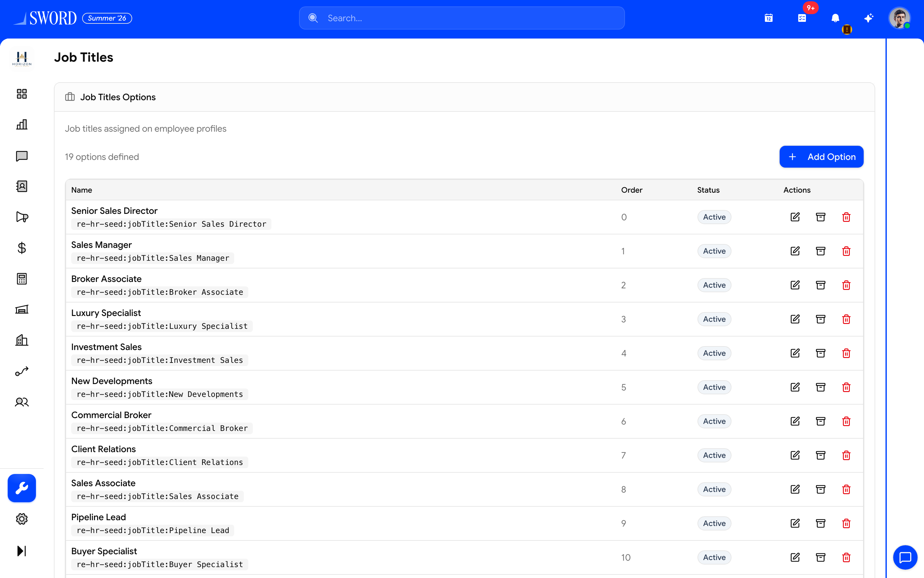The image size is (924, 578).
Task: Open the warehouse listings sidebar icon
Action: click(22, 309)
